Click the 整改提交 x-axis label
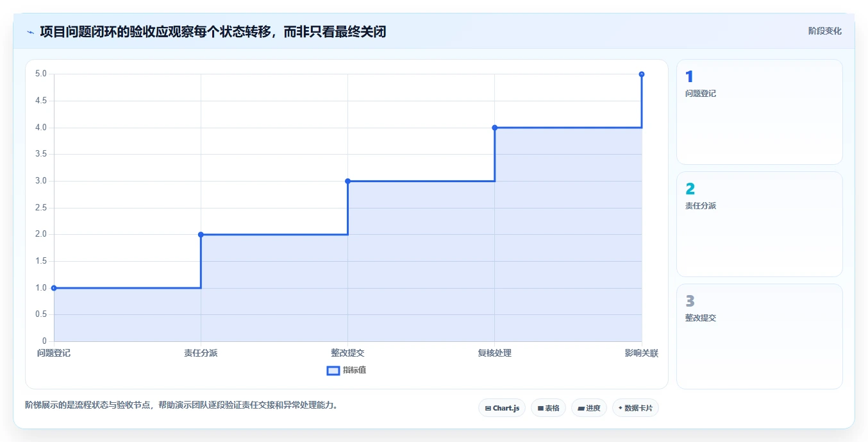The height and width of the screenshot is (442, 868). click(347, 353)
